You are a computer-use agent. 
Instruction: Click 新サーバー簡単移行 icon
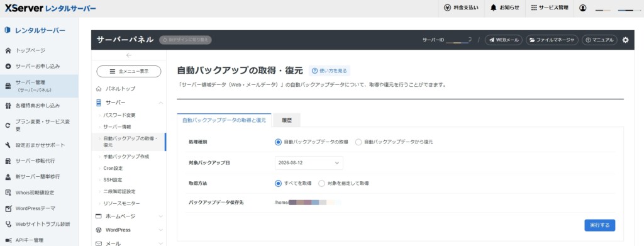pos(8,177)
